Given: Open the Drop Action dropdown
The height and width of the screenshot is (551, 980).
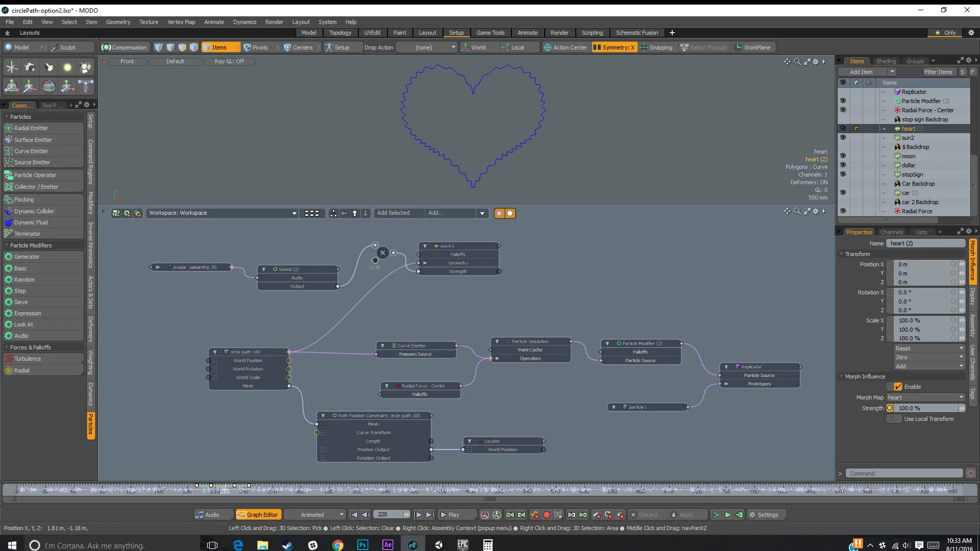Looking at the screenshot, I should pyautogui.click(x=426, y=47).
